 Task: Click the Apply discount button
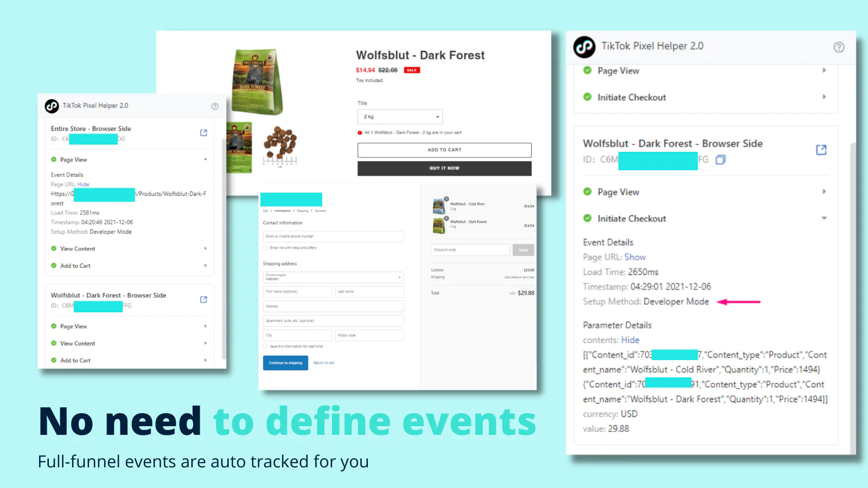pos(524,250)
